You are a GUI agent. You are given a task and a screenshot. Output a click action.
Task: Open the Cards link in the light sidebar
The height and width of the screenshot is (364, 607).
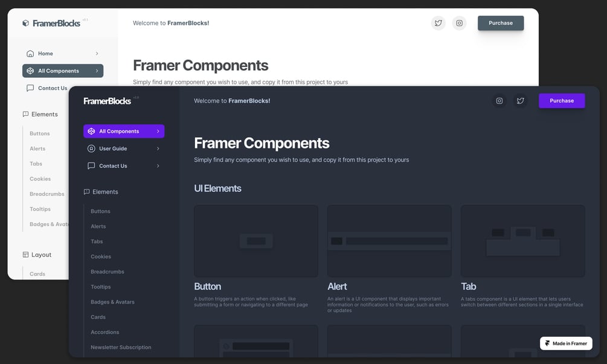click(x=37, y=274)
